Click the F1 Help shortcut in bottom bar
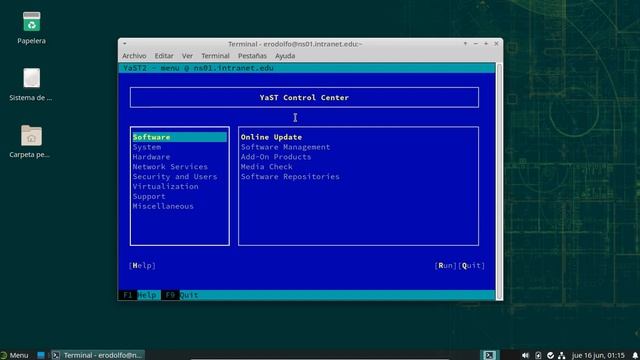 [x=139, y=295]
